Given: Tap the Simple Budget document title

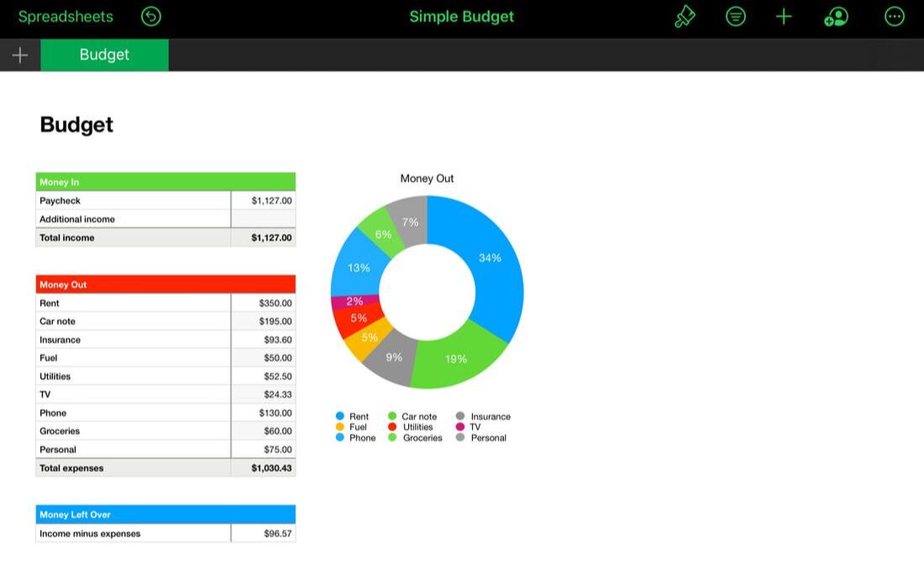Looking at the screenshot, I should click(461, 16).
